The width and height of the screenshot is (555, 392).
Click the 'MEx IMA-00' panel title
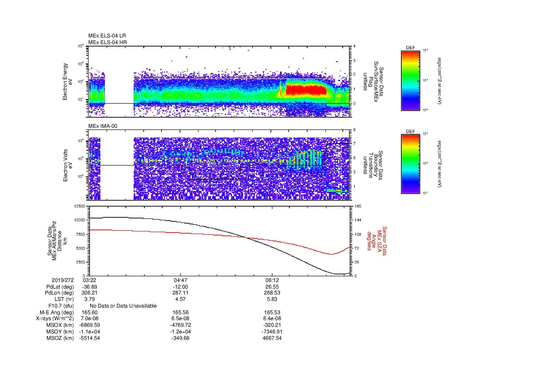(x=103, y=126)
